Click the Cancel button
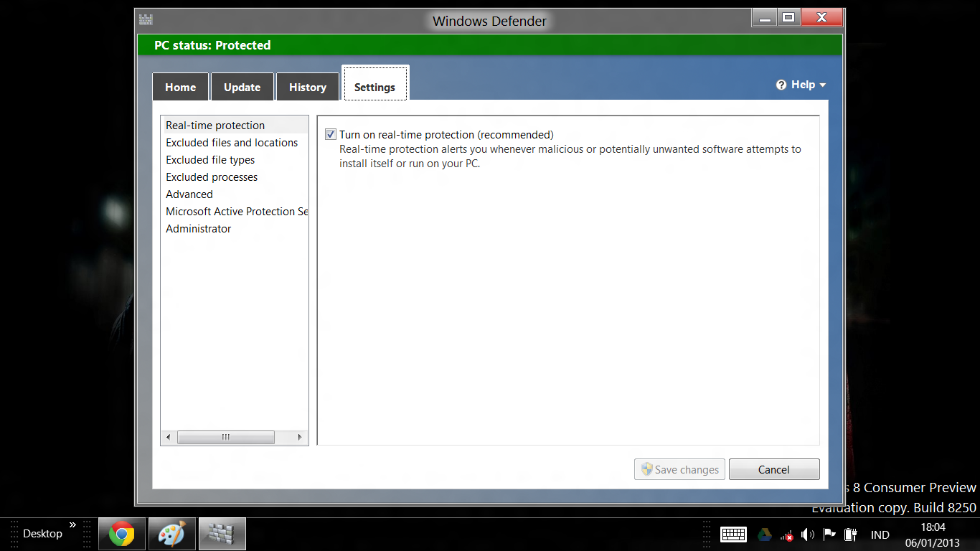Screen dimensions: 980x551 pos(774,469)
